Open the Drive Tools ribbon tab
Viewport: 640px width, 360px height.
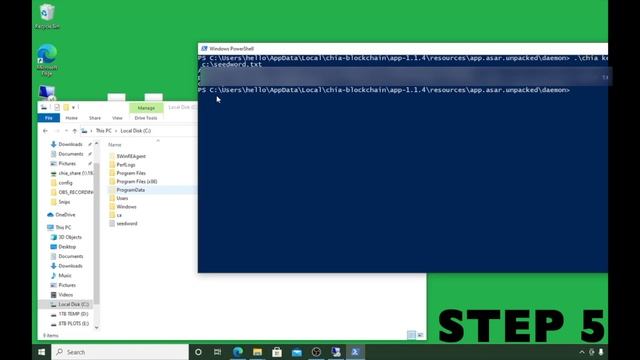click(146, 118)
